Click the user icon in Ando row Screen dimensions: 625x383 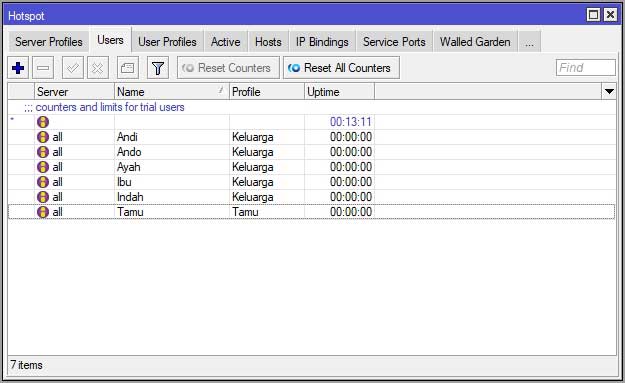pos(43,152)
